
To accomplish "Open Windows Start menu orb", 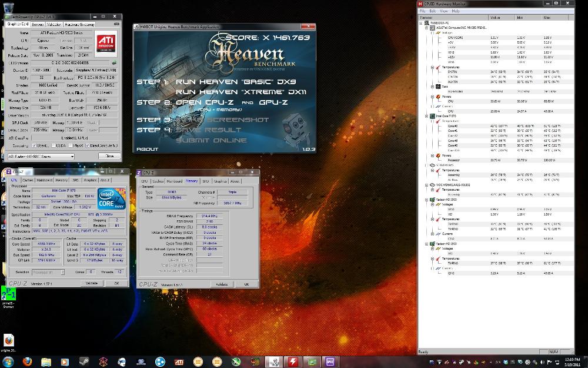I will tap(8, 362).
